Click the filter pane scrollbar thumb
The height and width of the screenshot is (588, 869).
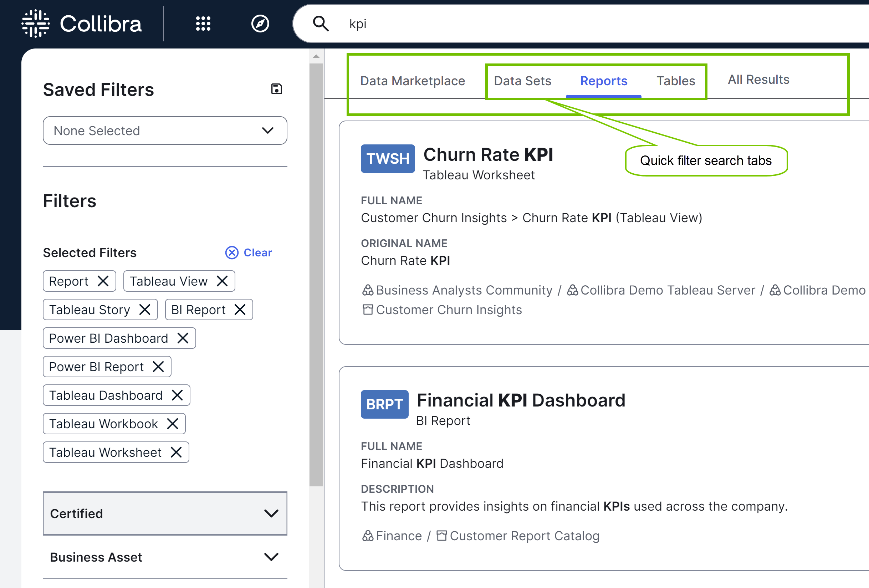pos(316,275)
